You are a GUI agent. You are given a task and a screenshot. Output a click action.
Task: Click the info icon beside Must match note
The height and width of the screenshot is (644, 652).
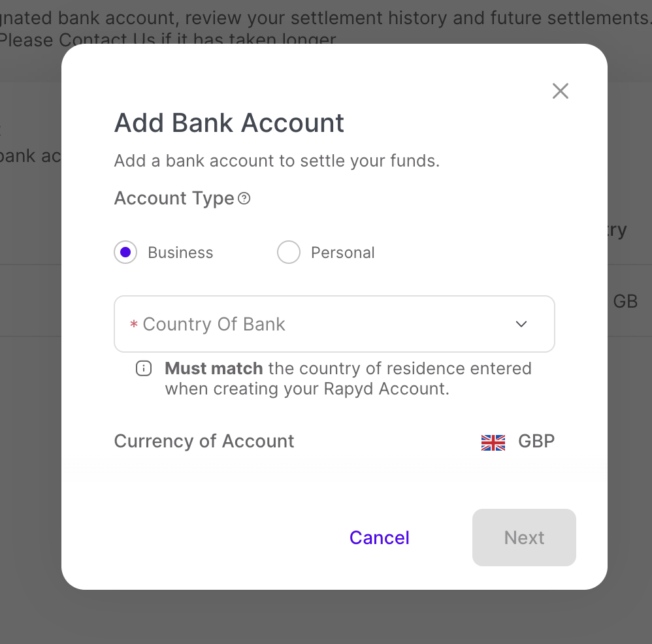tap(143, 369)
